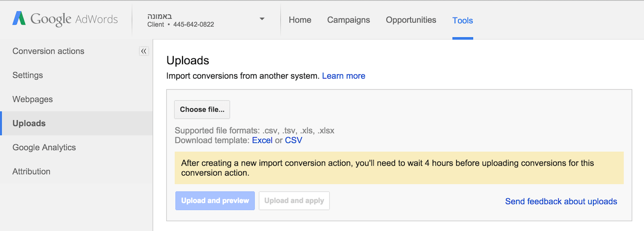Screen dimensions: 644x231
Task: Go to the Home tab
Action: [300, 20]
